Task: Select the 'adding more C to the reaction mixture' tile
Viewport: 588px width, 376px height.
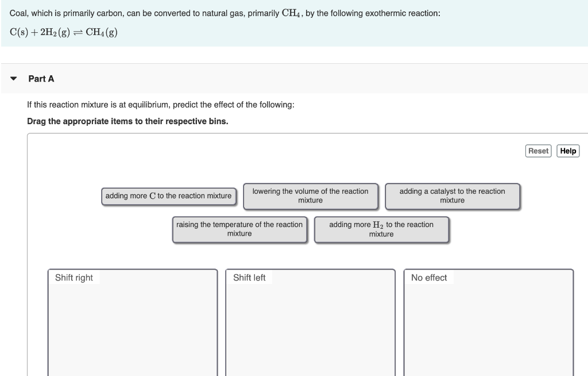Action: 168,196
